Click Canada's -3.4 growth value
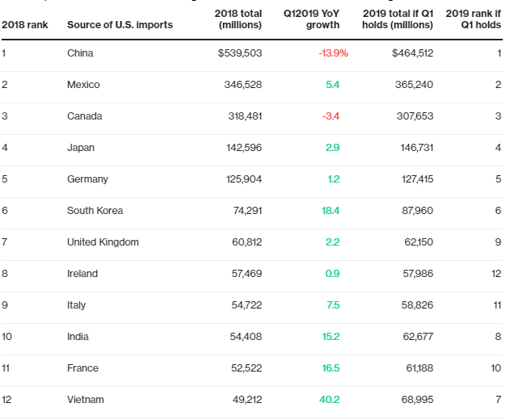The width and height of the screenshot is (510, 420). (x=331, y=116)
